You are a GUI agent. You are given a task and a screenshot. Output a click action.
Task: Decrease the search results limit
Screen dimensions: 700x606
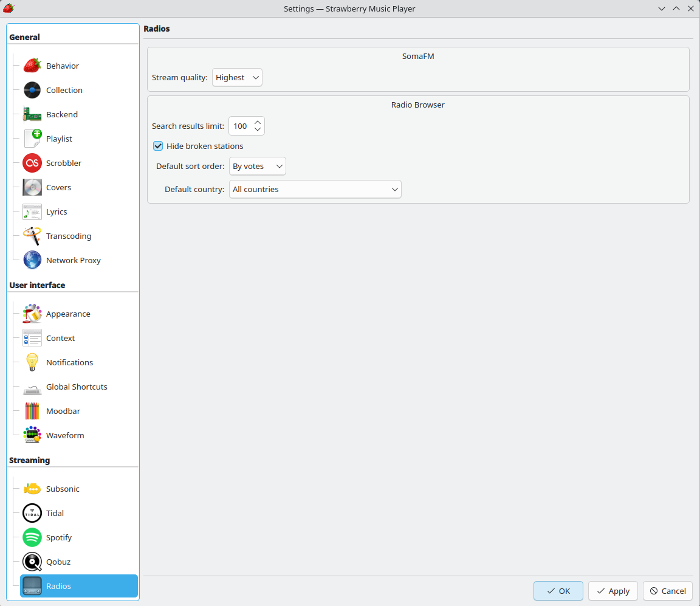[x=258, y=130]
